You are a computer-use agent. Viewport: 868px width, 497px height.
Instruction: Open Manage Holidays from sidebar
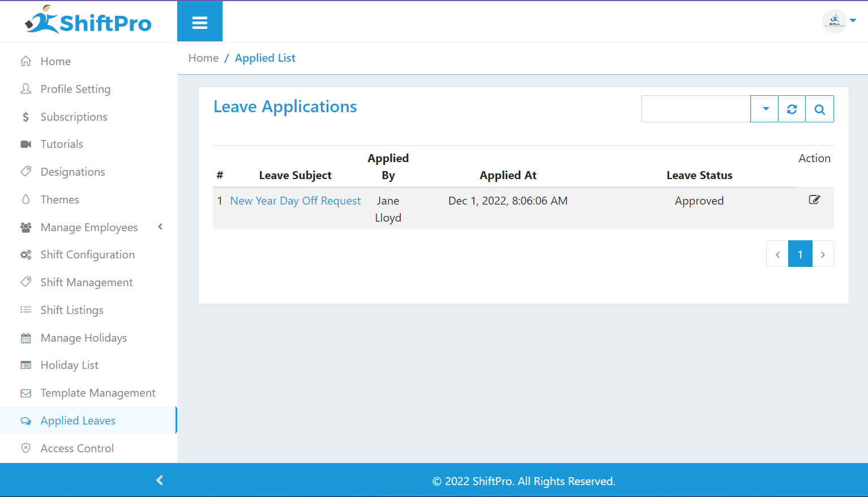[x=83, y=338]
